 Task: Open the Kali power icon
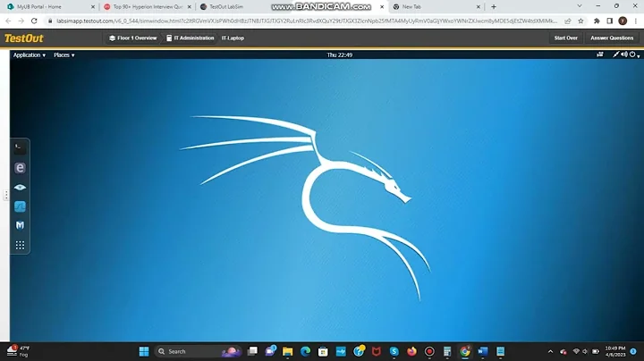(632, 55)
